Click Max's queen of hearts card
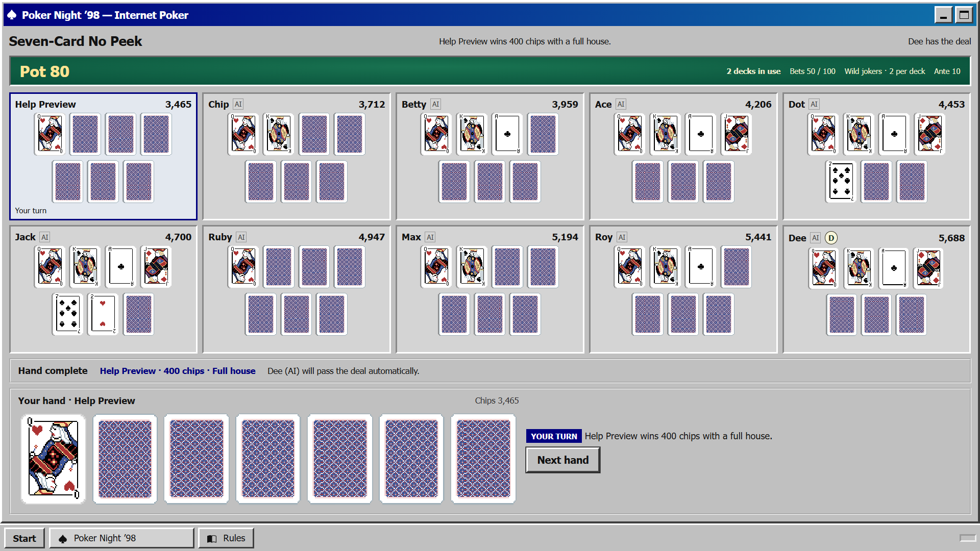This screenshot has width=980, height=551. coord(436,267)
